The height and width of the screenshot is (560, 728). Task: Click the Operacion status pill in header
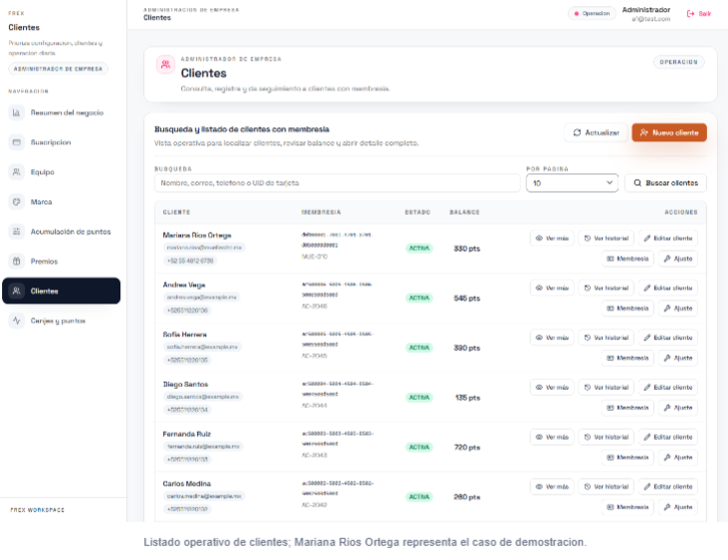[x=592, y=14]
